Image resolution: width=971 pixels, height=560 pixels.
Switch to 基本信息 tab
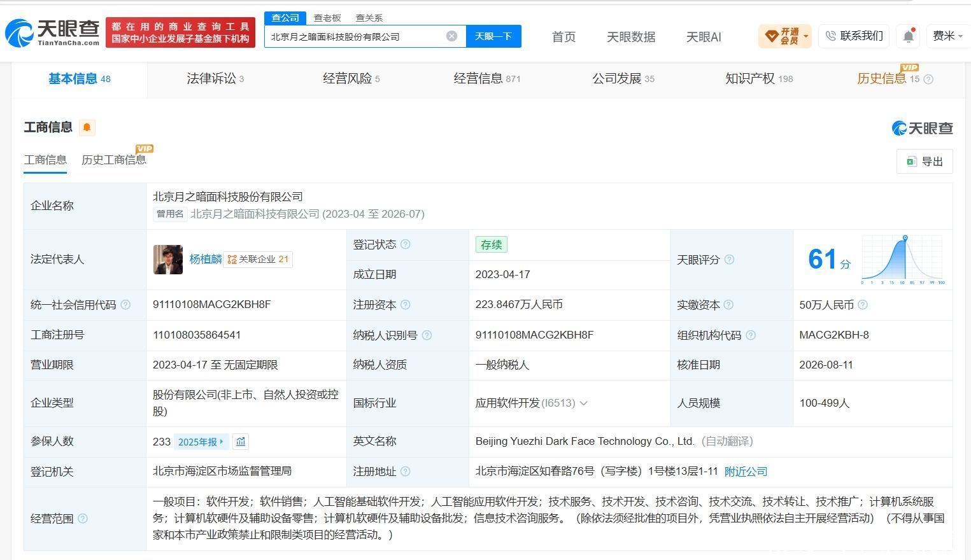pos(79,79)
